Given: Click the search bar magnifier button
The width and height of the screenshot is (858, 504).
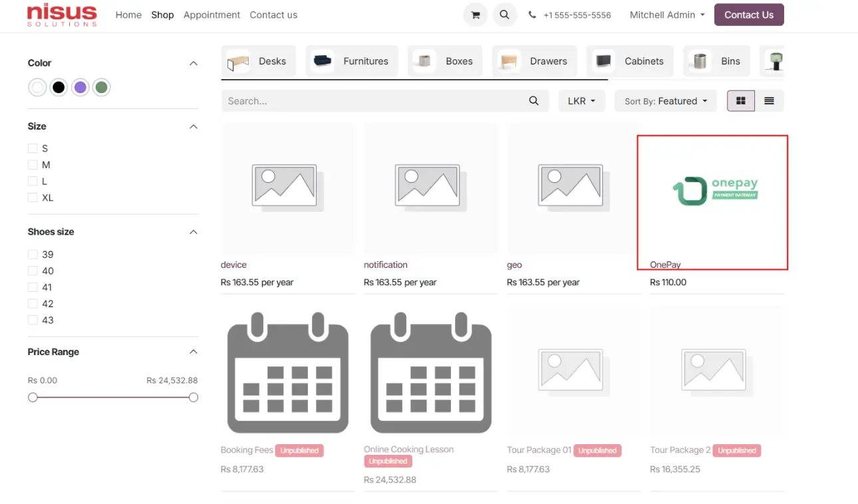Looking at the screenshot, I should pos(533,101).
